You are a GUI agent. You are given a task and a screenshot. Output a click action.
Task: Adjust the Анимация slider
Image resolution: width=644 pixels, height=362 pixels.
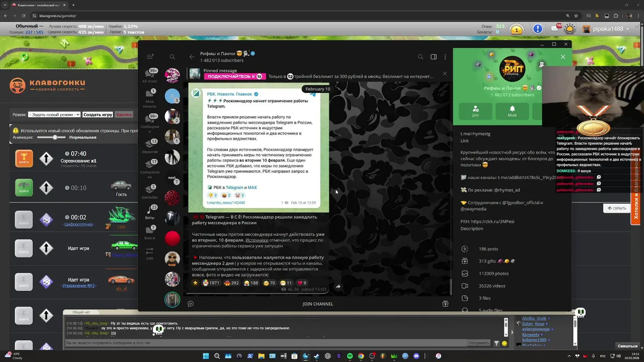[x=54, y=137]
